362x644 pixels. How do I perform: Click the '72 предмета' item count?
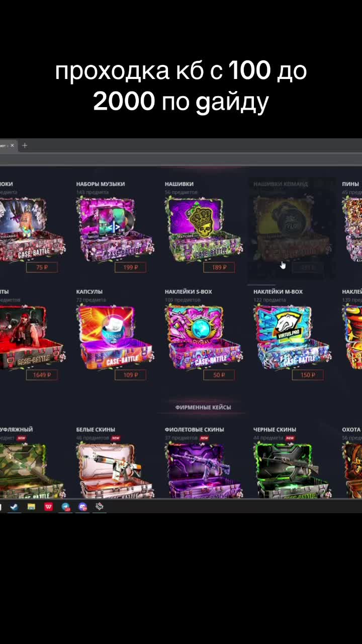click(x=91, y=300)
